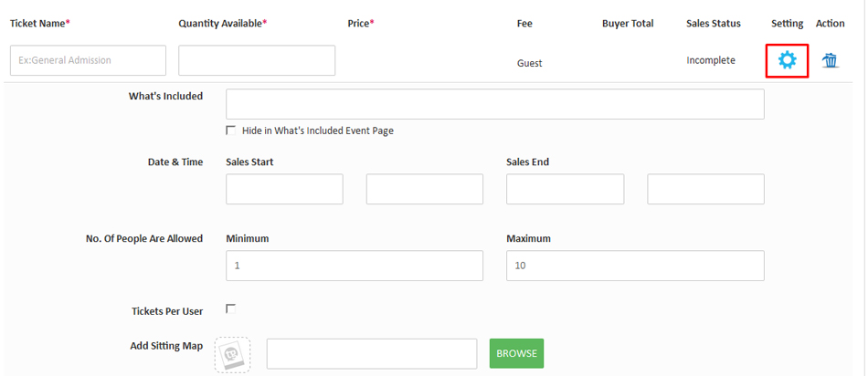Viewport: 868px width, 376px height.
Task: Click the sitting map placeholder image
Action: pos(232,354)
